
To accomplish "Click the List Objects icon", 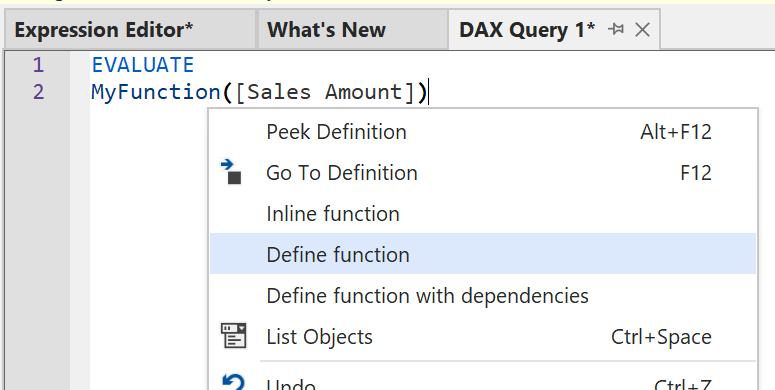I will pos(233,336).
